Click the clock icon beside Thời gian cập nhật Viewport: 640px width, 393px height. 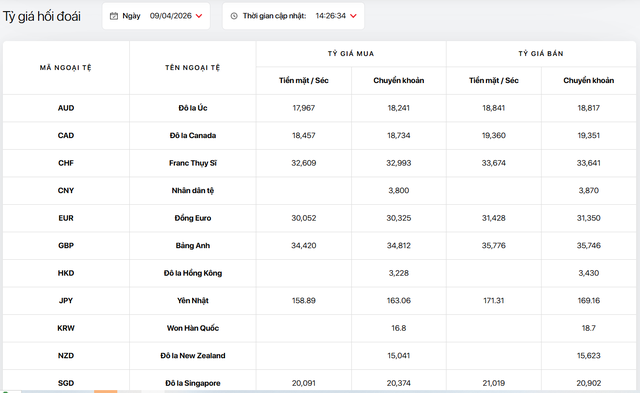(x=234, y=16)
